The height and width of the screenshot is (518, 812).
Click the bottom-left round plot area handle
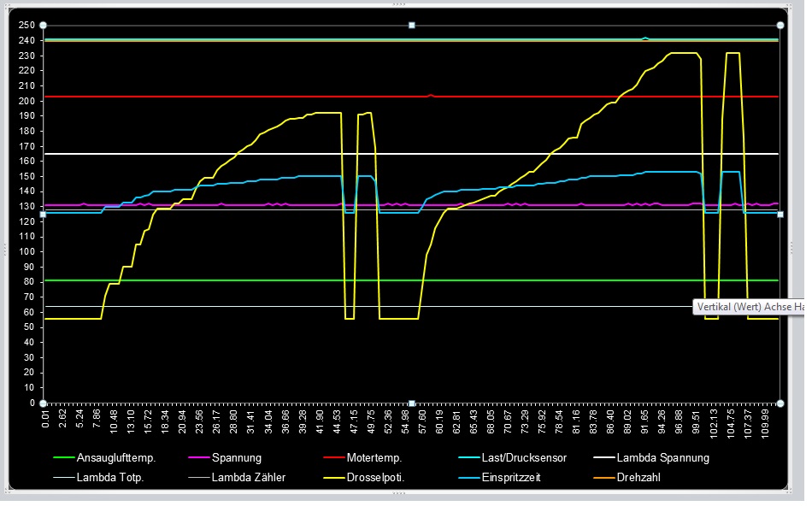pos(44,403)
